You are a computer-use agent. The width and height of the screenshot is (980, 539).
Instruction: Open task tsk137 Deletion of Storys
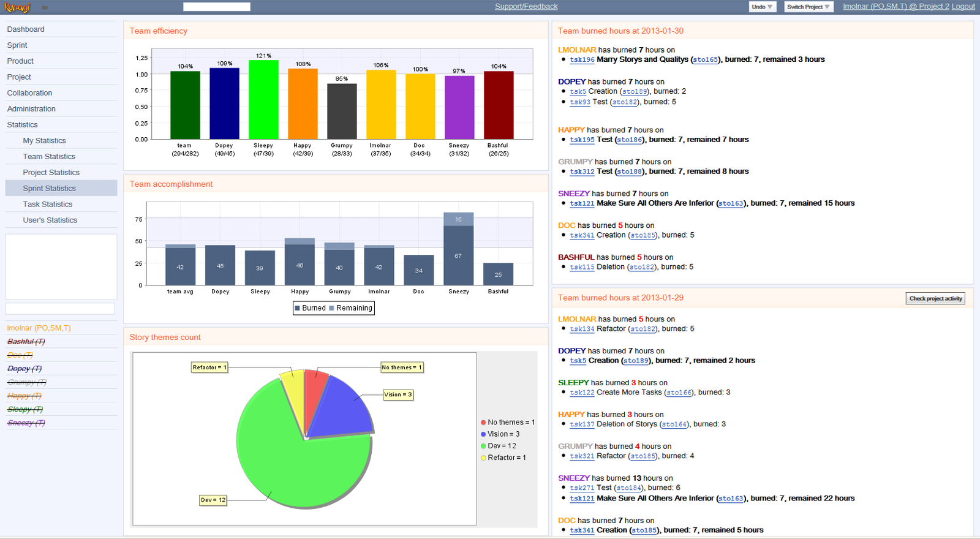point(582,425)
